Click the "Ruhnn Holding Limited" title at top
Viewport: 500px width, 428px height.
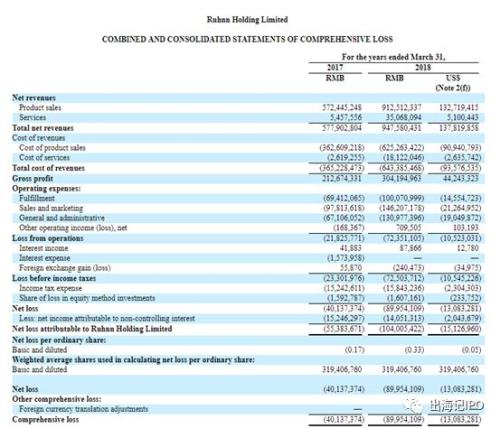(x=247, y=19)
